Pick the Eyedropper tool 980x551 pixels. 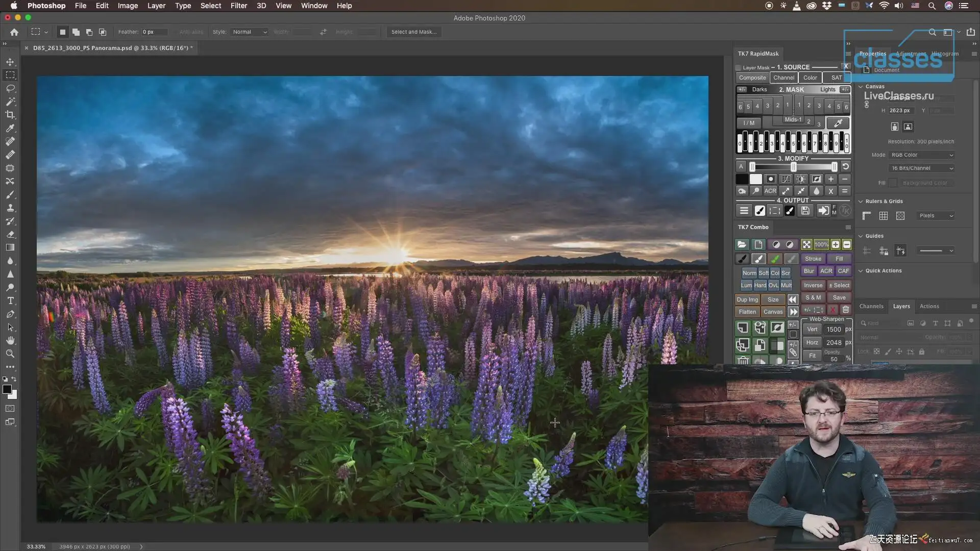(x=10, y=128)
